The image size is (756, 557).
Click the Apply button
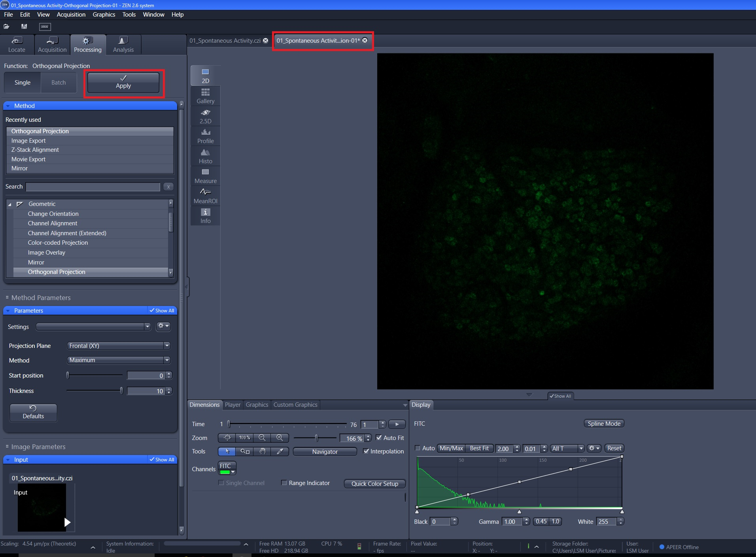[x=123, y=82]
